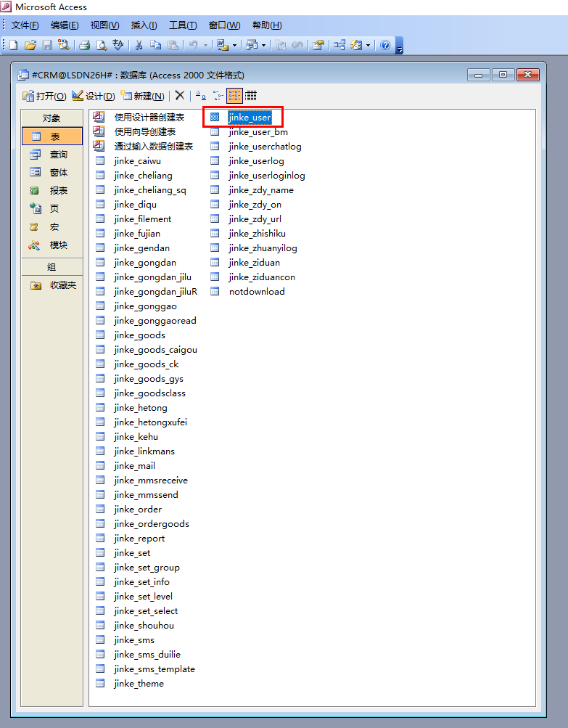The image size is (568, 728).
Task: Expand the New Object dropdown arrow
Action: pos(368,45)
